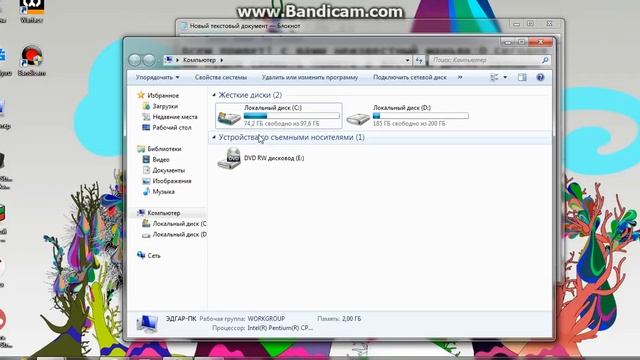Collapse the Жесткие диски group
The height and width of the screenshot is (360, 640).
click(214, 95)
